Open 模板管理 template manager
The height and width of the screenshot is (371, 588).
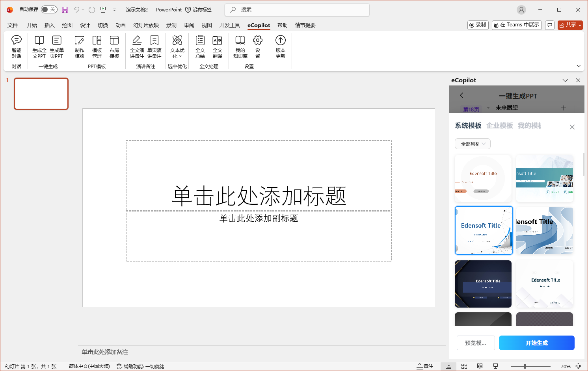(x=97, y=47)
